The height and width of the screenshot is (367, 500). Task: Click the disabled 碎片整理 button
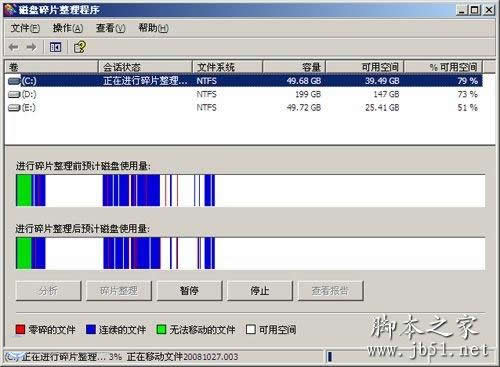coord(119,291)
